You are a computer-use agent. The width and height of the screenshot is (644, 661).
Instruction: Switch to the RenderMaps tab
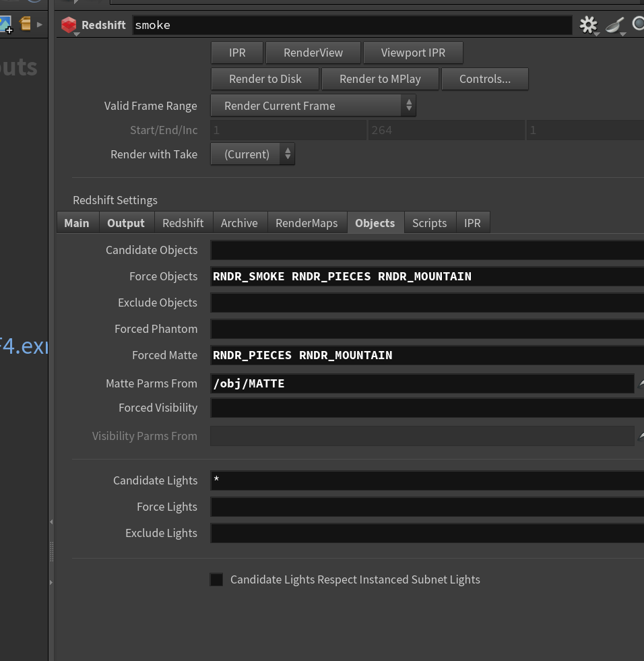pos(307,222)
